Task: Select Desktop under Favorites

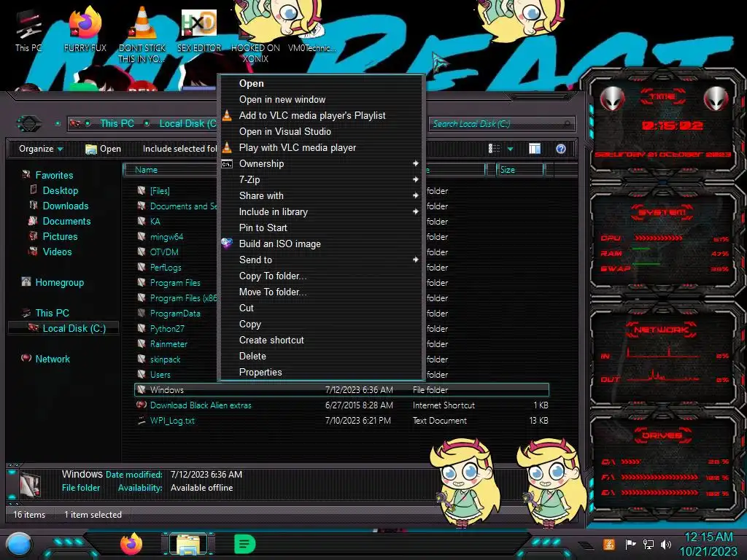Action: point(60,190)
